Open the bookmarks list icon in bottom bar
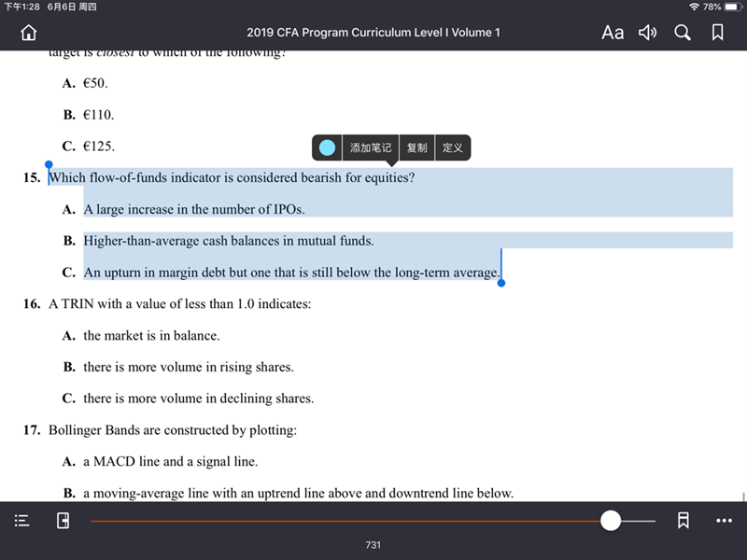 [684, 521]
